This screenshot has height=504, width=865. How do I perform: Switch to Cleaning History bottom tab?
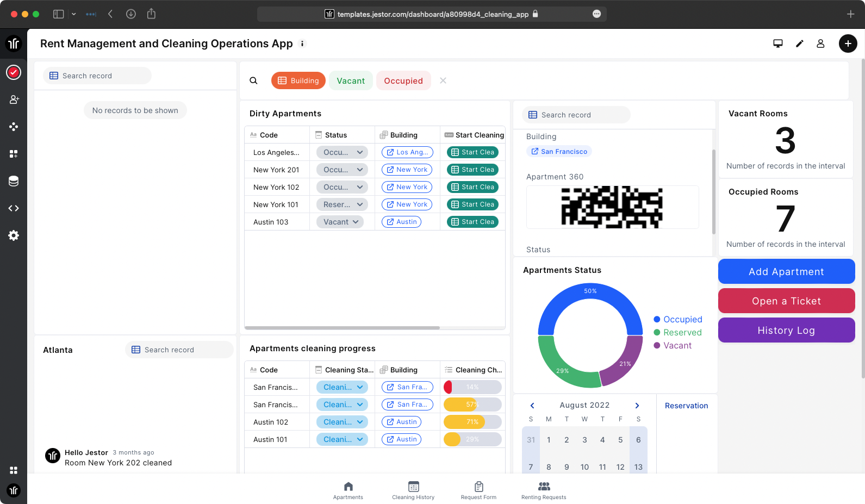(x=413, y=490)
